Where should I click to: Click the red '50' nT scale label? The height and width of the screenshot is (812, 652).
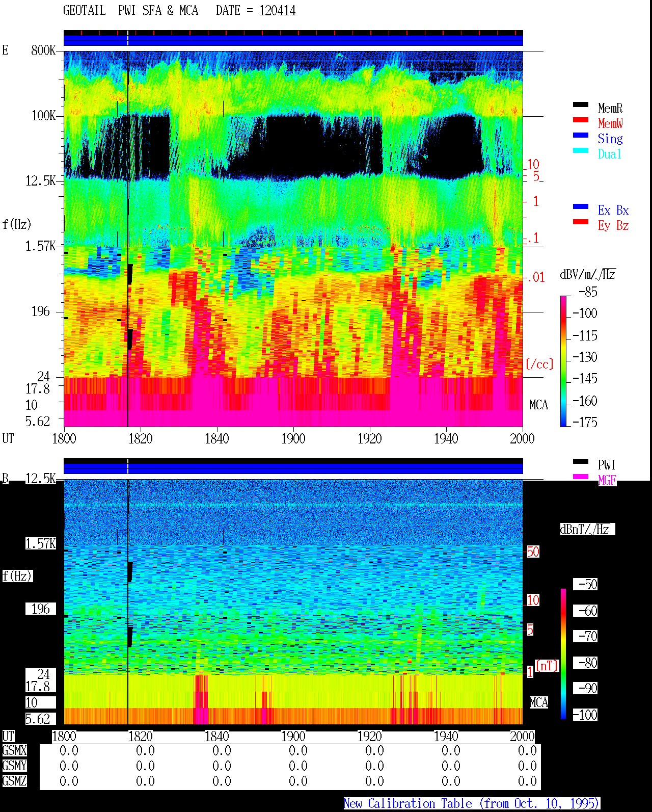click(x=533, y=552)
